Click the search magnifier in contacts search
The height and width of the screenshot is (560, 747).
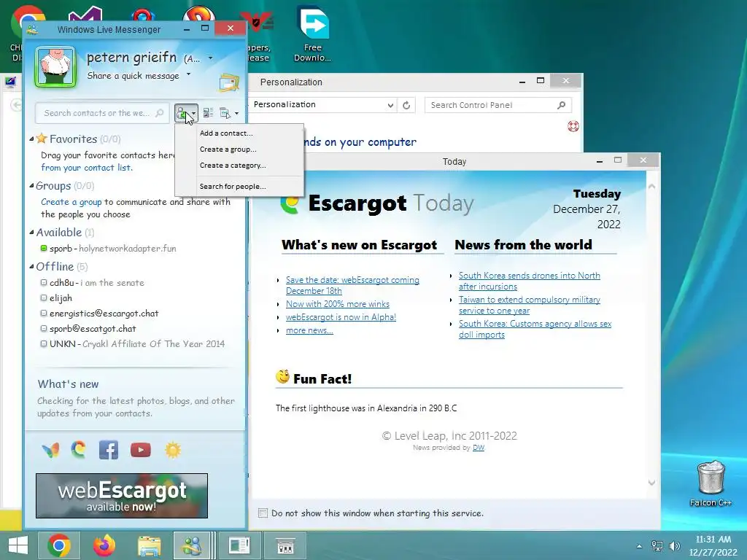(160, 113)
